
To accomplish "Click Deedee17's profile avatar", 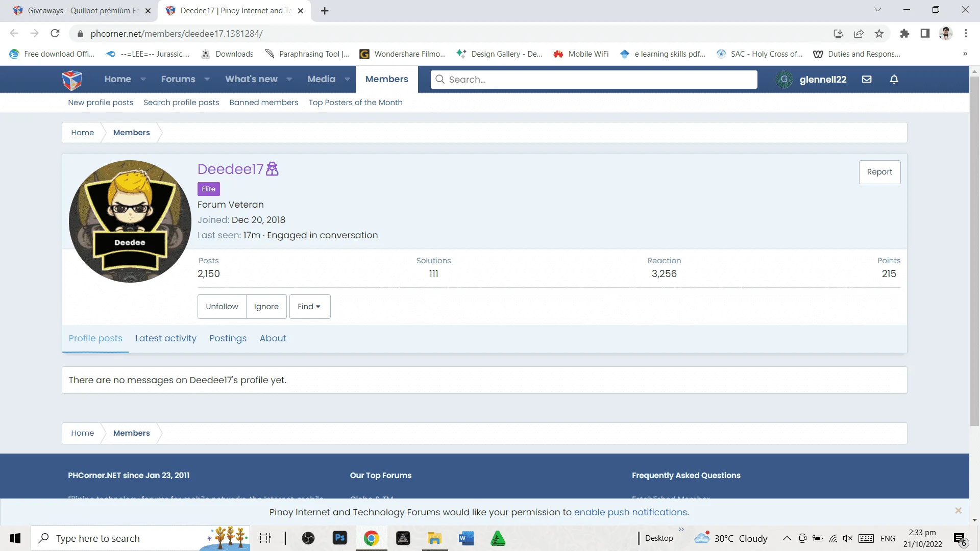I will pyautogui.click(x=130, y=221).
